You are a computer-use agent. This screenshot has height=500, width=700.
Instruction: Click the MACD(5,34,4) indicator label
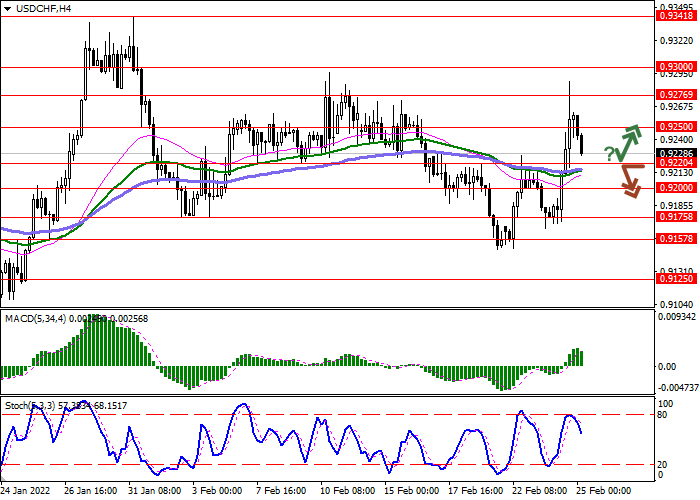pyautogui.click(x=36, y=319)
